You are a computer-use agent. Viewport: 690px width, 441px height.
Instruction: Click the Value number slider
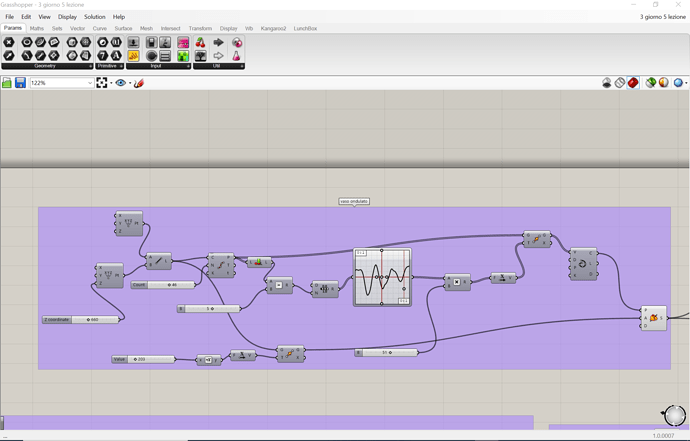[x=143, y=359]
